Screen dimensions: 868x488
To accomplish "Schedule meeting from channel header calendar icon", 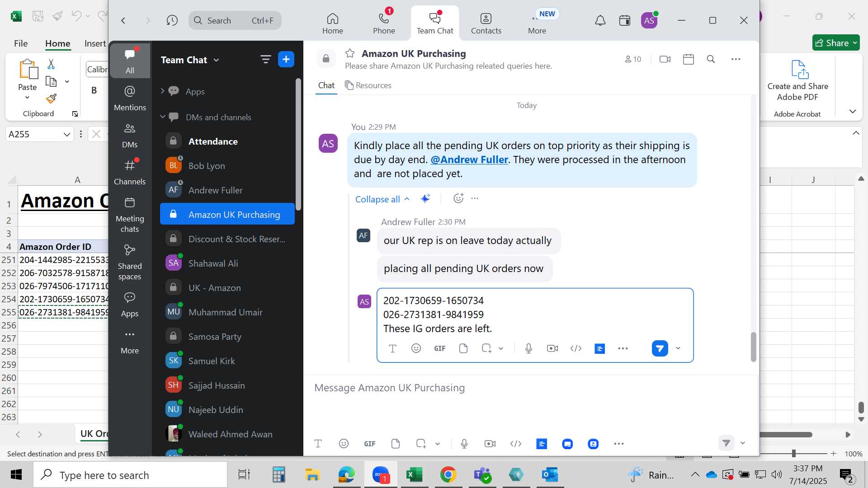I will pyautogui.click(x=688, y=59).
